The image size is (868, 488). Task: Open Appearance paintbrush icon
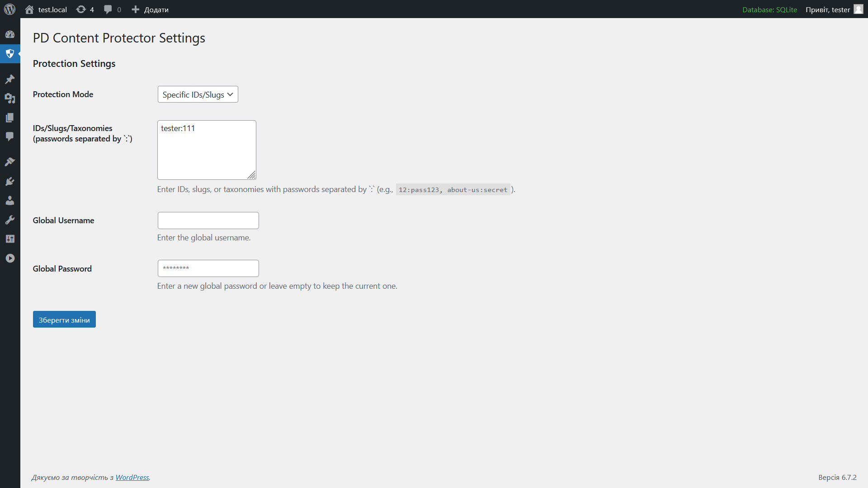pyautogui.click(x=10, y=162)
